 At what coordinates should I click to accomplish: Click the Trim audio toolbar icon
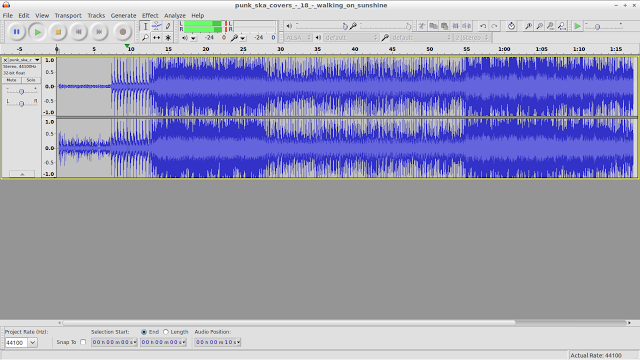pyautogui.click(x=455, y=26)
